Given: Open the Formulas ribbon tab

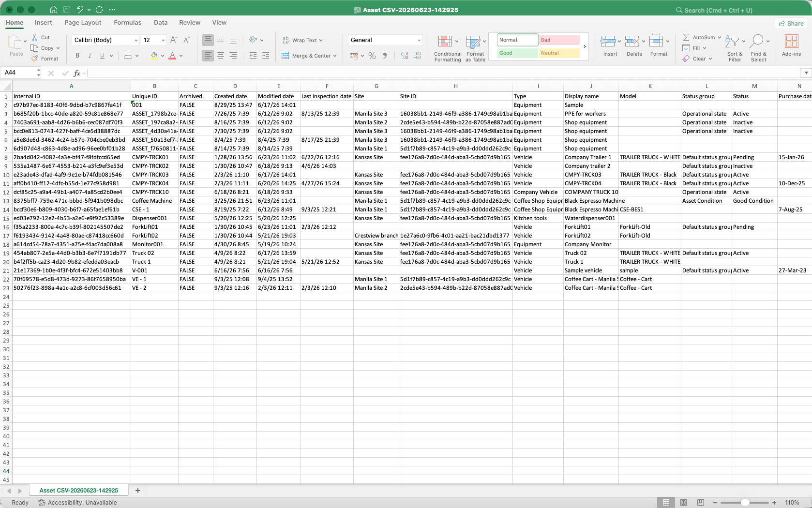Looking at the screenshot, I should coord(128,23).
